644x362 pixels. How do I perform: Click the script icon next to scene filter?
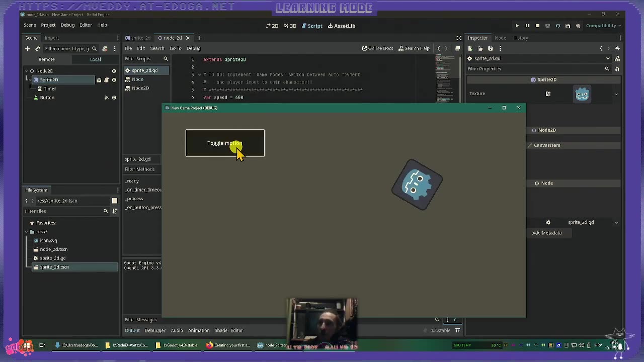tap(105, 49)
